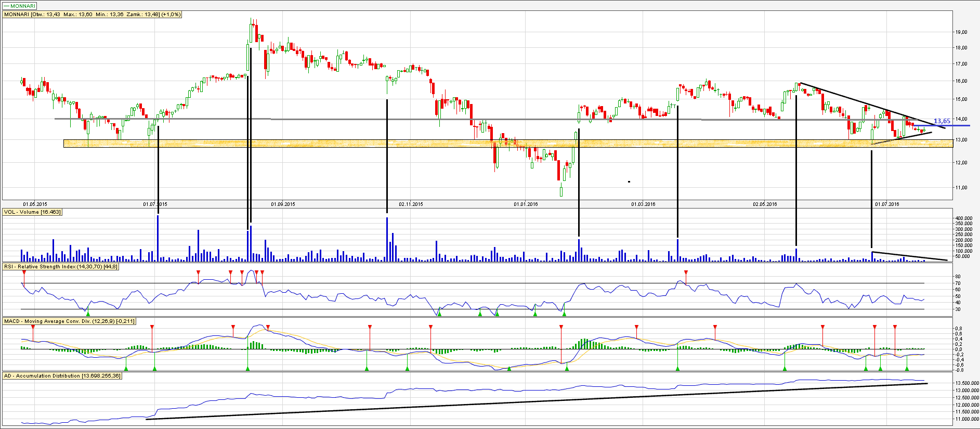Select the RSI Relative Strength Index panel title
This screenshot has width=980, height=429.
pyautogui.click(x=61, y=267)
